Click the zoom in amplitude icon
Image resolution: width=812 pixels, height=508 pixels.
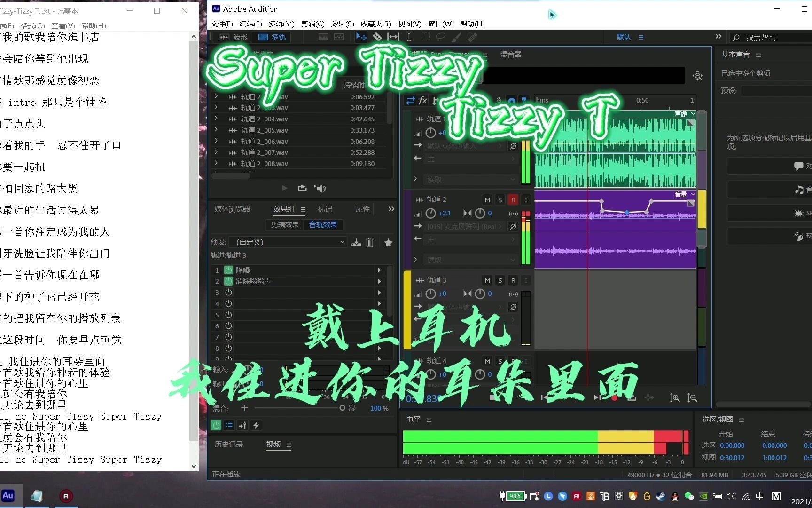675,398
